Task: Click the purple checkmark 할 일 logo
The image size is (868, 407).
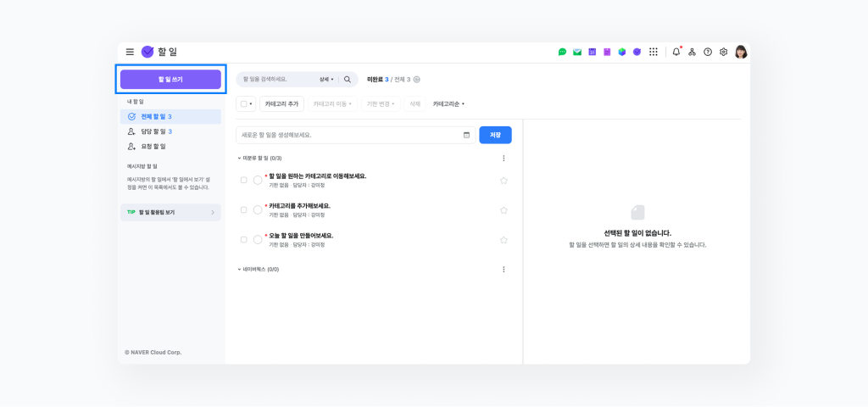Action: coord(147,52)
